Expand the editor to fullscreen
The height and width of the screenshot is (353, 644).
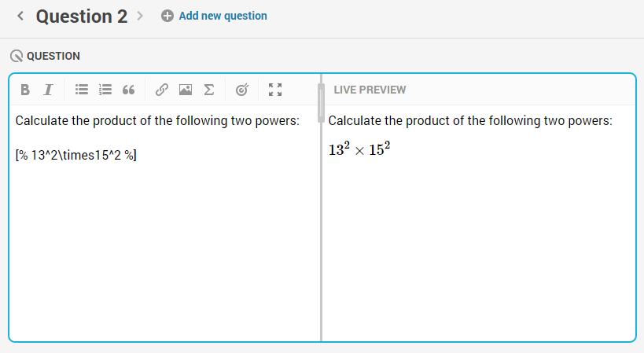tap(275, 90)
